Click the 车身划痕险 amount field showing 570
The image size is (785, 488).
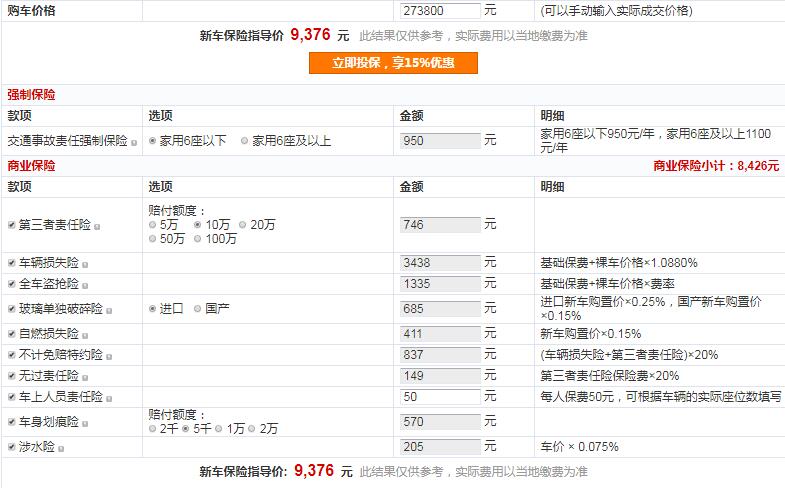click(x=440, y=422)
